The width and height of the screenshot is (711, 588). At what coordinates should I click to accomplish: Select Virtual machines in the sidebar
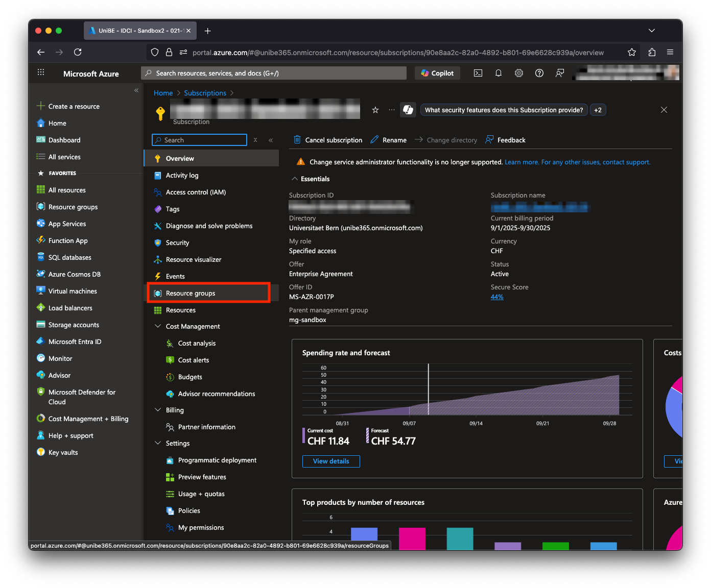[x=72, y=291]
